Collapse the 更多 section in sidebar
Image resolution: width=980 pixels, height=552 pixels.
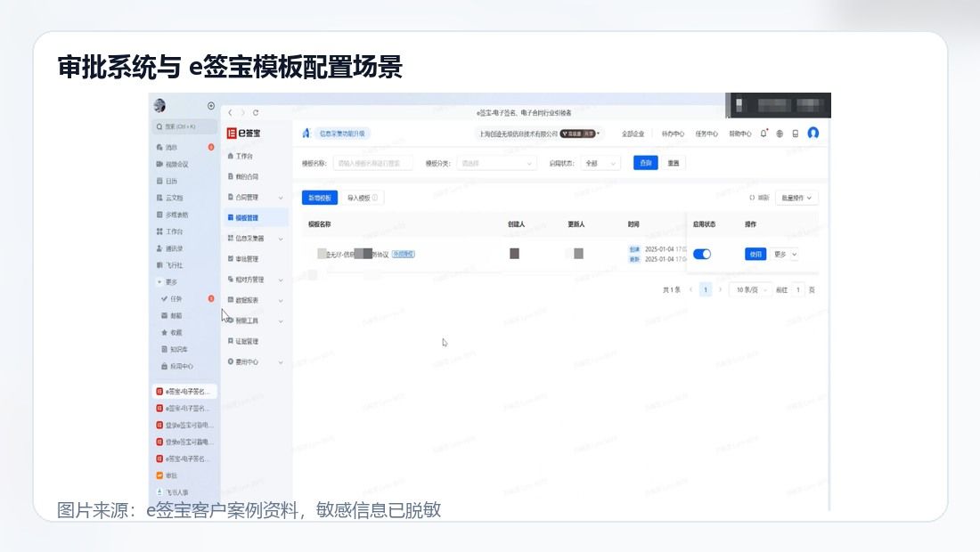click(x=167, y=282)
